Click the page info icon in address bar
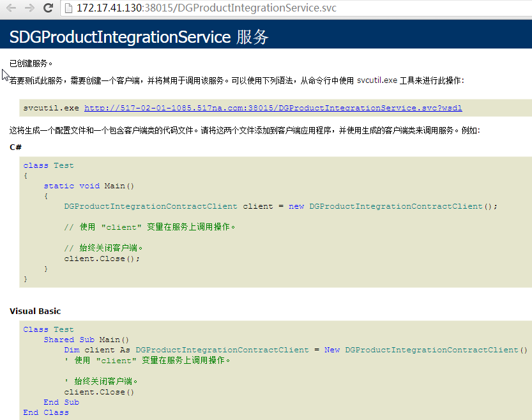Image resolution: width=532 pixels, height=420 pixels. coord(69,8)
